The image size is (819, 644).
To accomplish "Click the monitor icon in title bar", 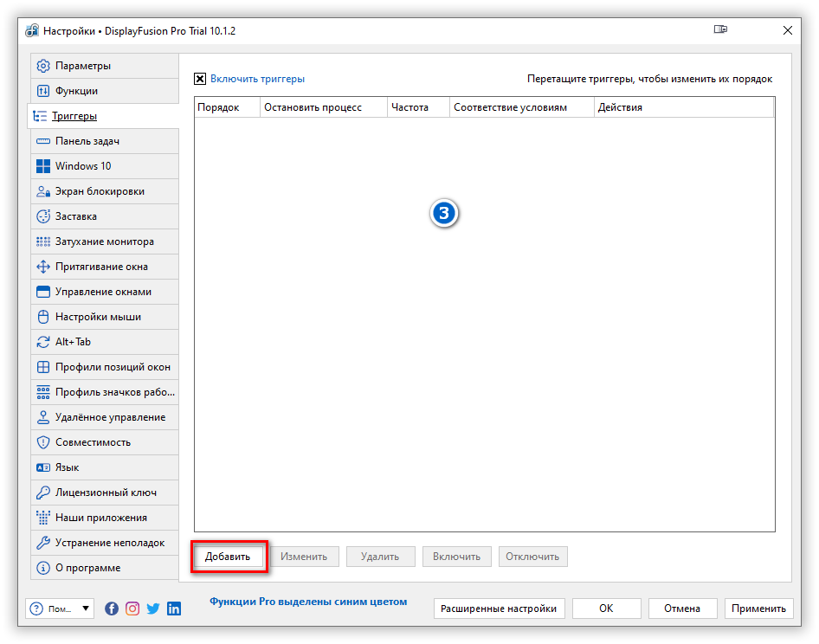I will coord(720,29).
